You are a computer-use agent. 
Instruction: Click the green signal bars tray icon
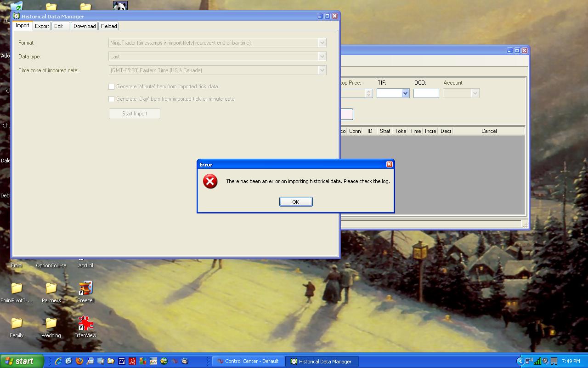[x=537, y=361]
